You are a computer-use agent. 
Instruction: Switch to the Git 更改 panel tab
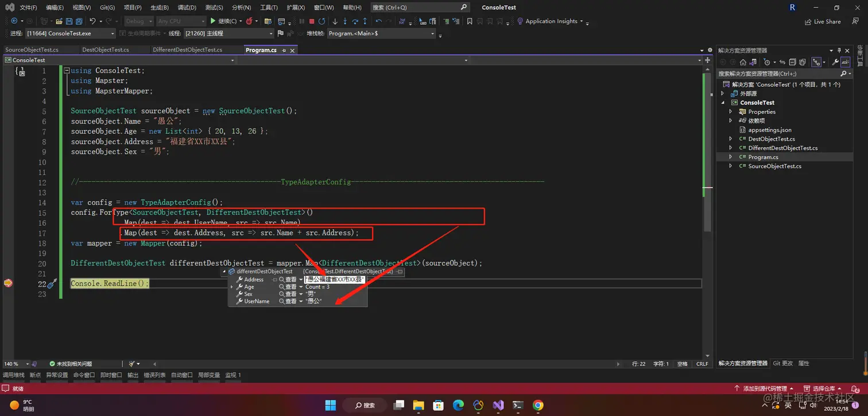[782, 363]
